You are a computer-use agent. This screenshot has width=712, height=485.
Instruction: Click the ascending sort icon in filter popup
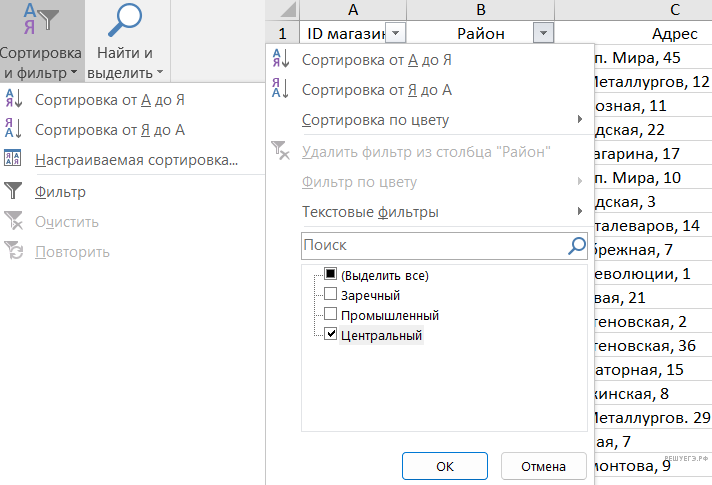(280, 60)
